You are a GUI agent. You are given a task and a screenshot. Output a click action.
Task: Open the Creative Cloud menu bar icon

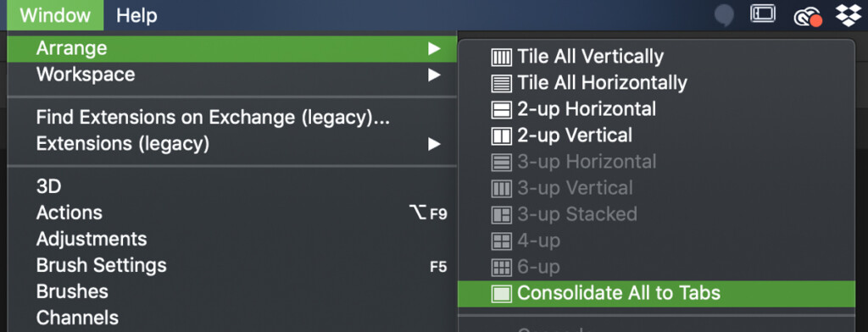point(808,17)
